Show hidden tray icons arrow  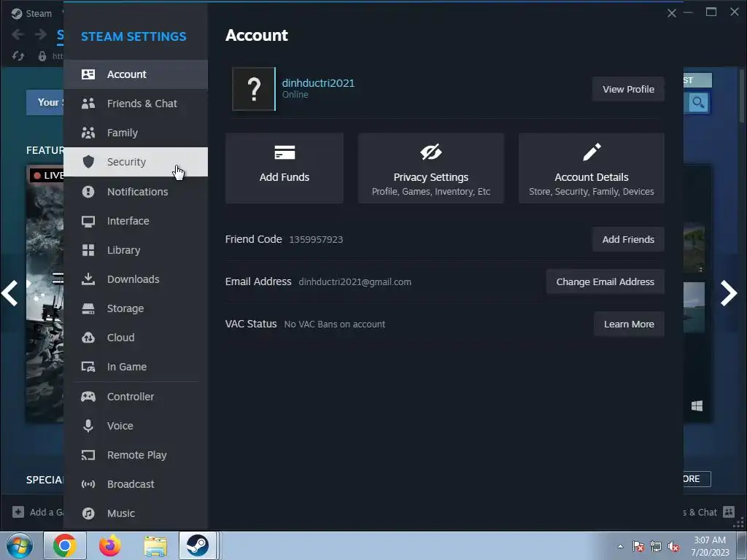pos(620,546)
